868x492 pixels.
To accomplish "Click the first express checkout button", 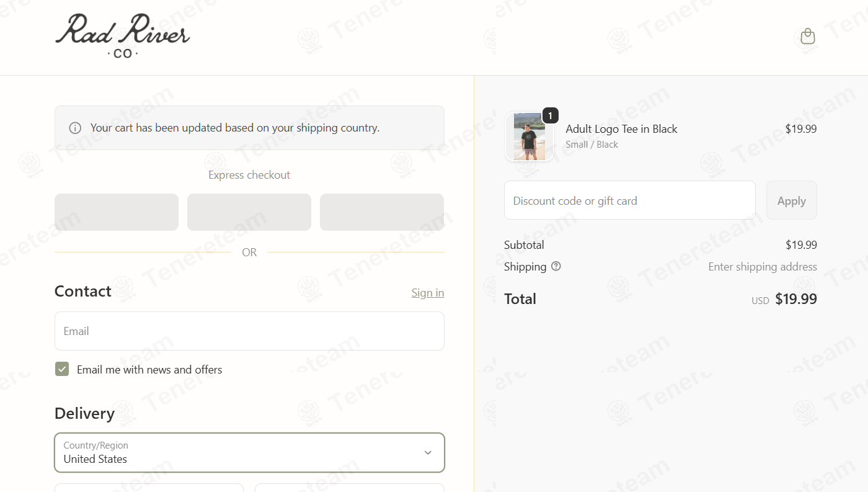I will coord(117,212).
